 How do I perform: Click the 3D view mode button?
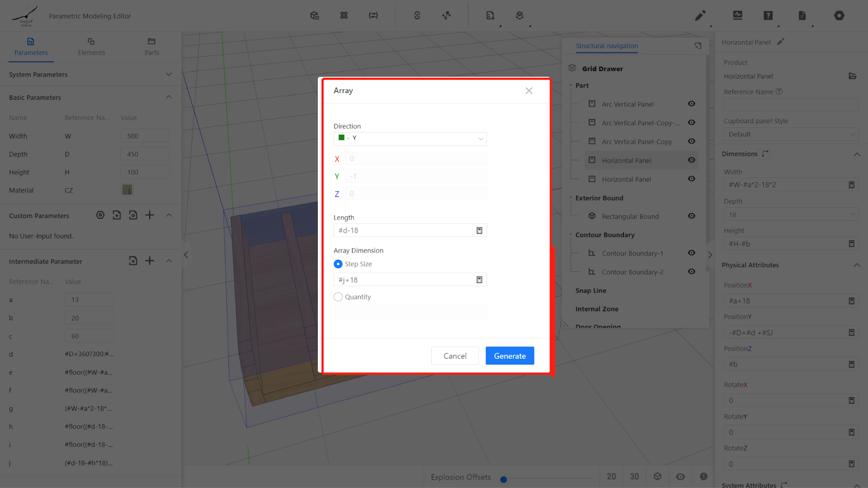pyautogui.click(x=634, y=477)
